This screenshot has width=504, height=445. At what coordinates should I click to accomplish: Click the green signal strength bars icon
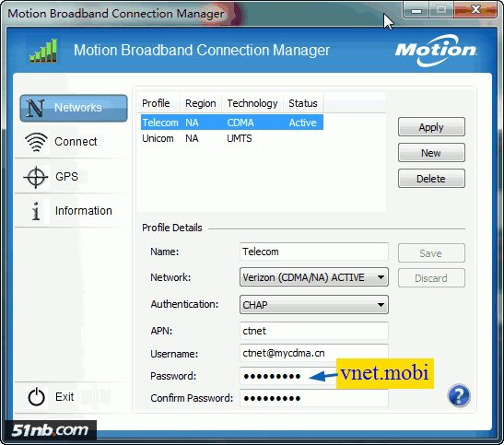(x=43, y=51)
